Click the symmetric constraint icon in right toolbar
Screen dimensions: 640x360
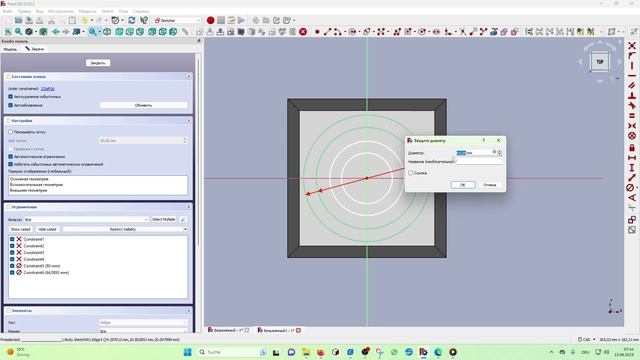point(632,126)
